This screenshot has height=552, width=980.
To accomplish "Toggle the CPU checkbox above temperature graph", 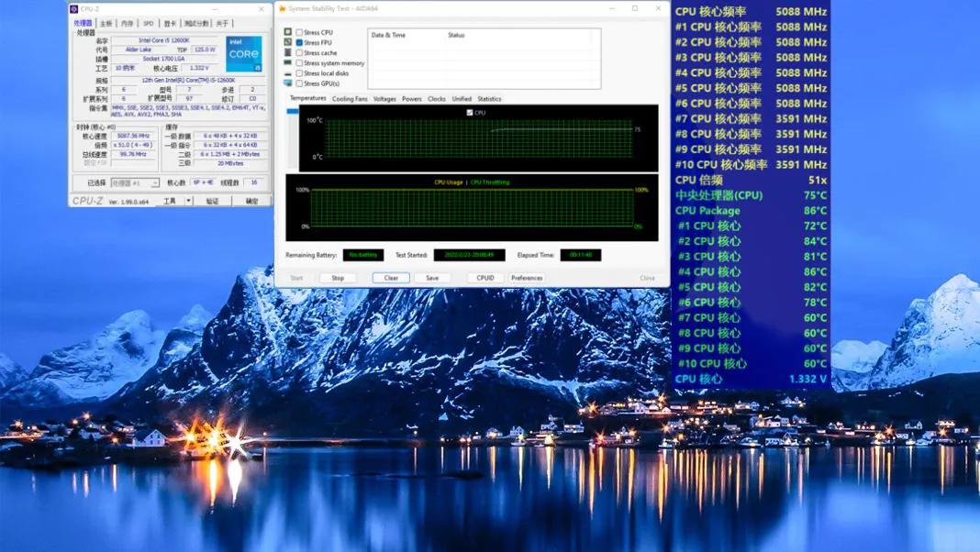I will 470,113.
